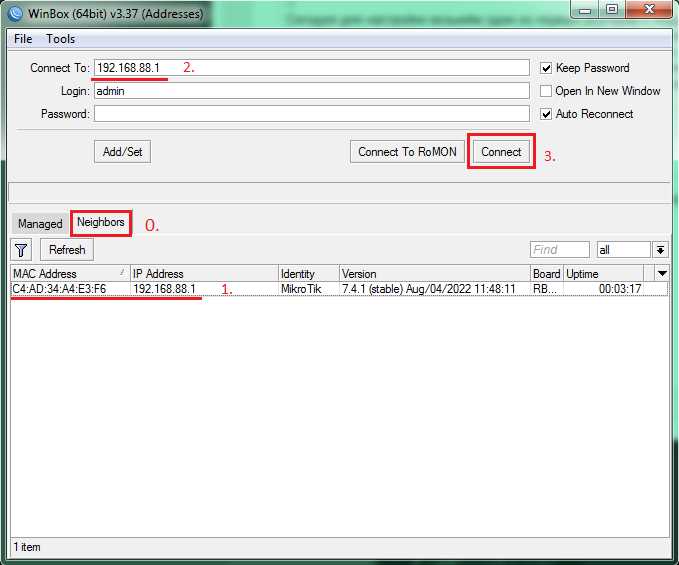Minimize the WinBox window
The width and height of the screenshot is (679, 565).
[585, 10]
